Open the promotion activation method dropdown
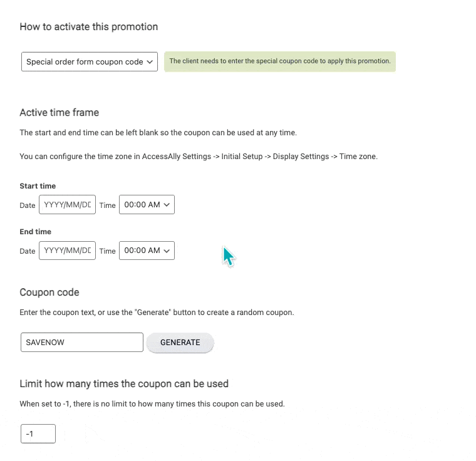This screenshot has width=476, height=461. (x=89, y=62)
